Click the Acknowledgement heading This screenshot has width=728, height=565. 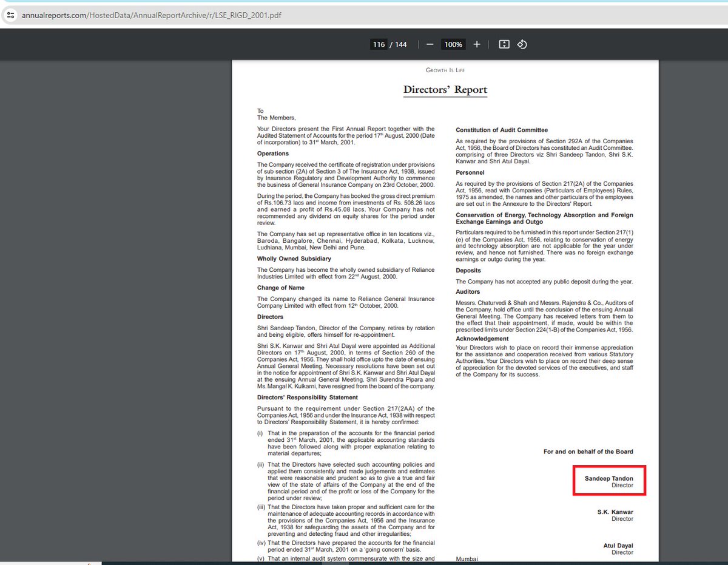pyautogui.click(x=482, y=339)
